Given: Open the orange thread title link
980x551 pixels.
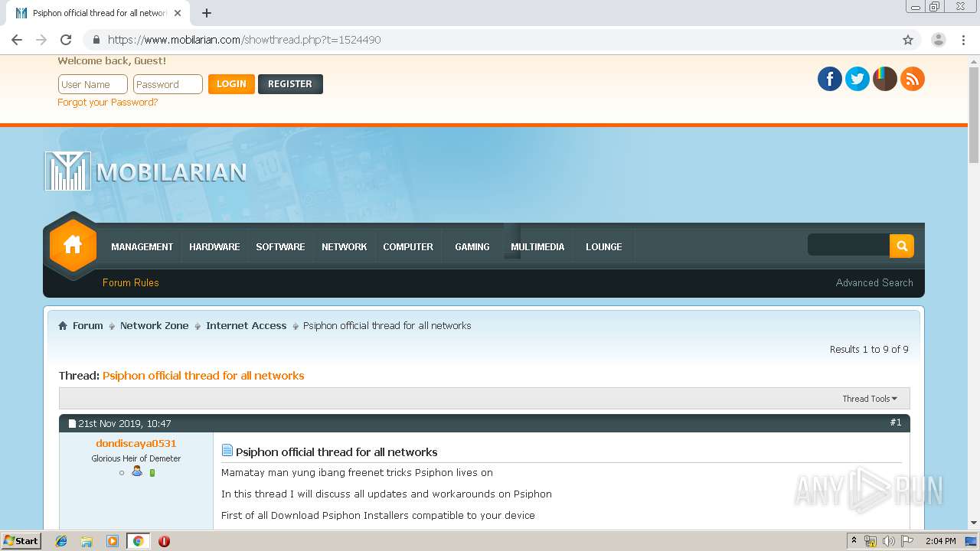Looking at the screenshot, I should point(204,376).
